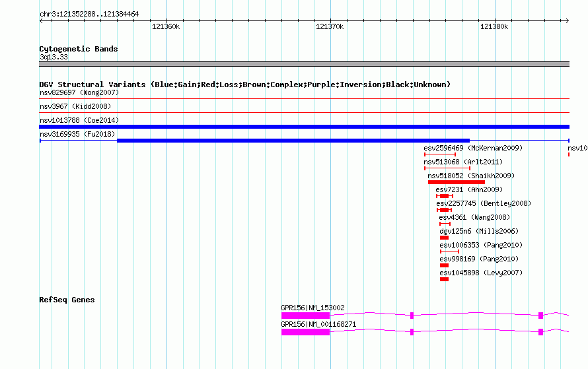588x369 pixels.
Task: Click the DGV Structural Variants track title
Action: [x=245, y=84]
